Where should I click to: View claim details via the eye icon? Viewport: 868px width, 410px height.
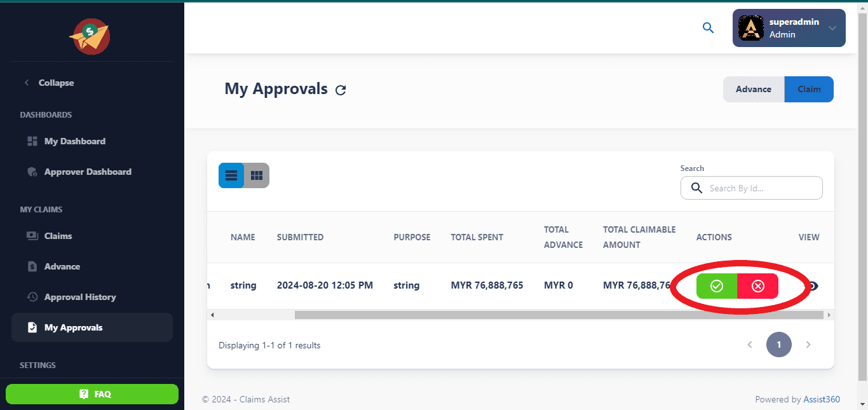(x=813, y=286)
